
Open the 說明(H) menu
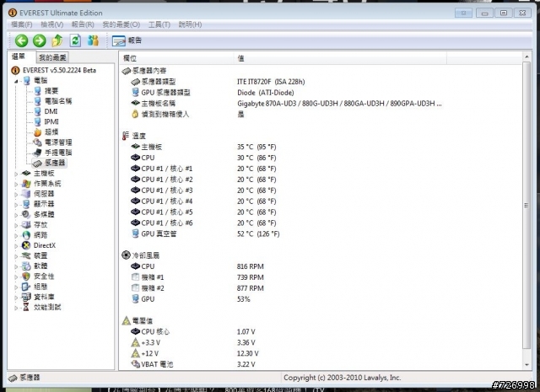pyautogui.click(x=190, y=24)
